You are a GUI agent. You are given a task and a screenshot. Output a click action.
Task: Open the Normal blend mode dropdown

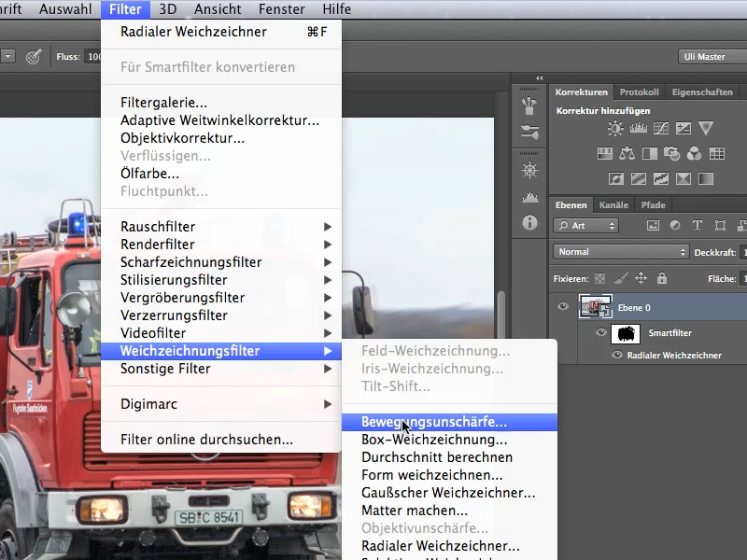coord(621,252)
